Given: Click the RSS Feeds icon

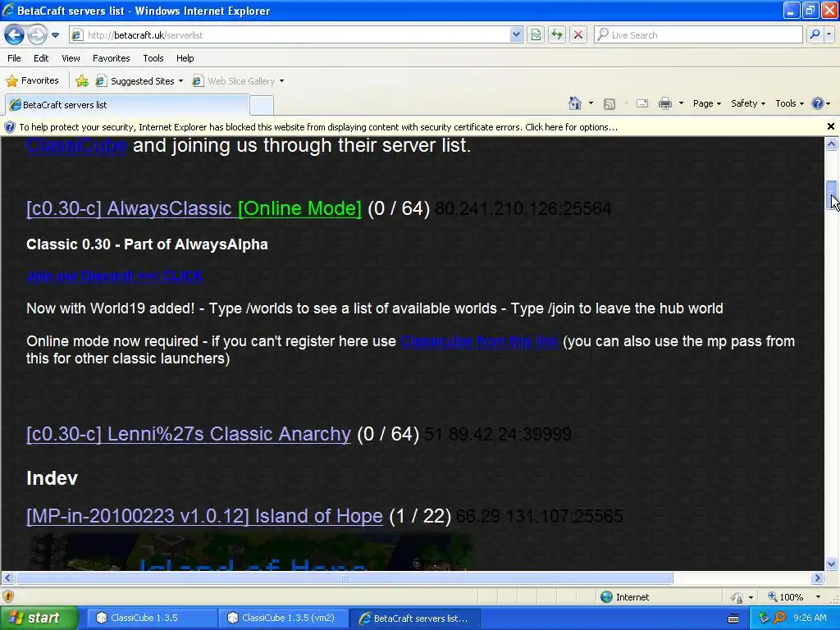Looking at the screenshot, I should click(x=609, y=104).
